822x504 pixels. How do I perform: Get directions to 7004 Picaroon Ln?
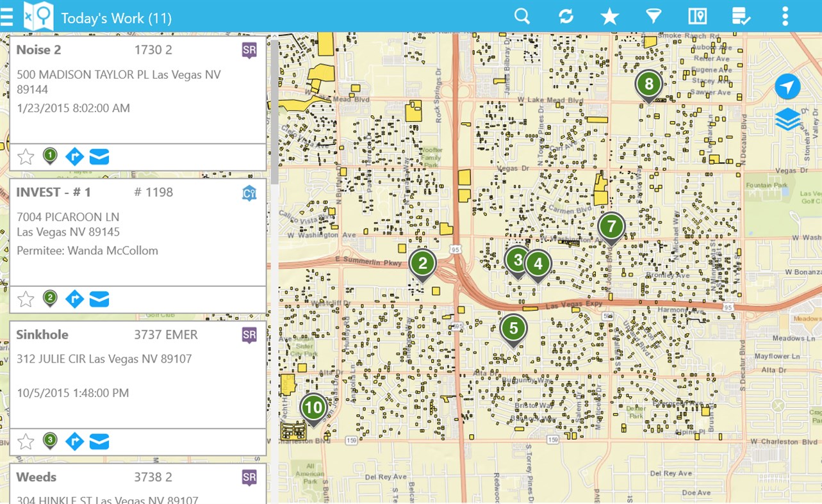(75, 298)
